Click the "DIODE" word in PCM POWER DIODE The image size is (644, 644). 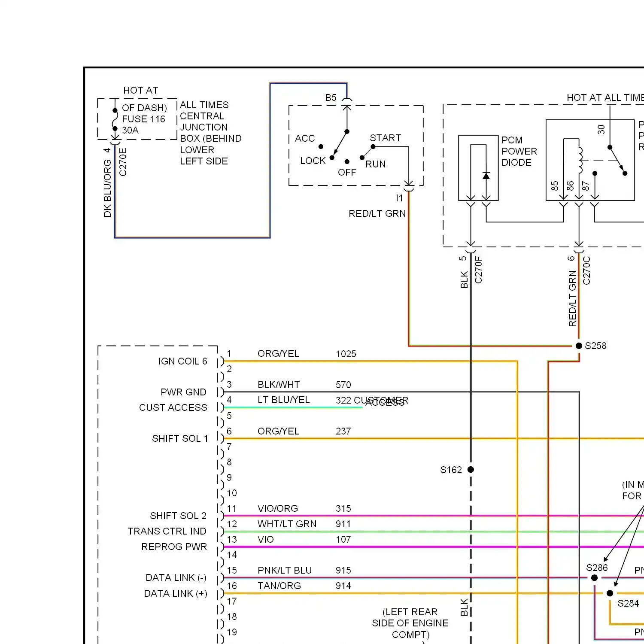[516, 162]
